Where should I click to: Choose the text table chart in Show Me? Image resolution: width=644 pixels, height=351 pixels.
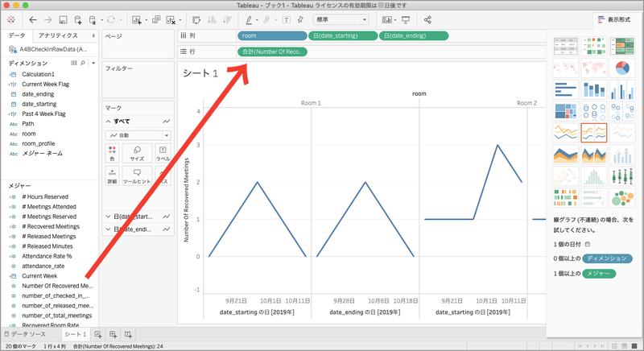566,46
